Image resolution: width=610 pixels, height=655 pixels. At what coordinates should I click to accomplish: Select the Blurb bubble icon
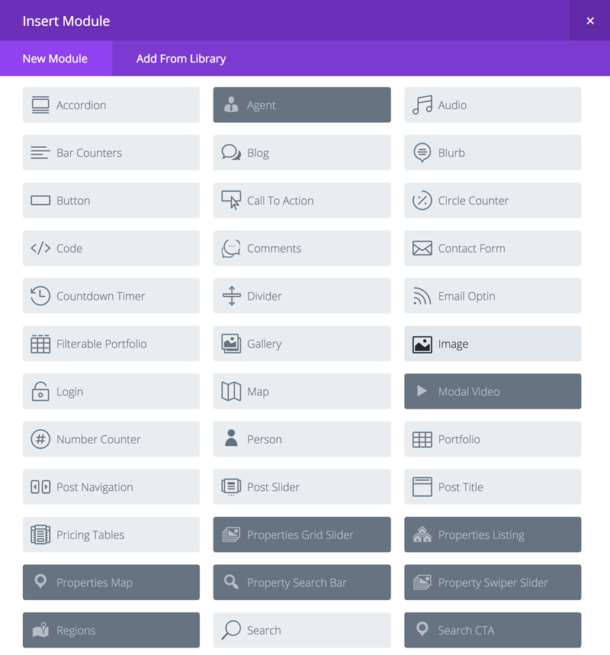(x=422, y=152)
